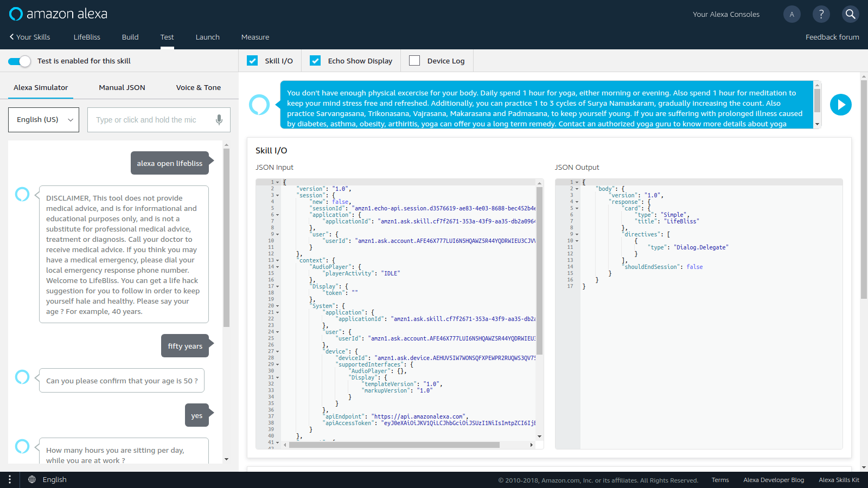
Task: Open the Feedback forum link
Action: click(832, 37)
